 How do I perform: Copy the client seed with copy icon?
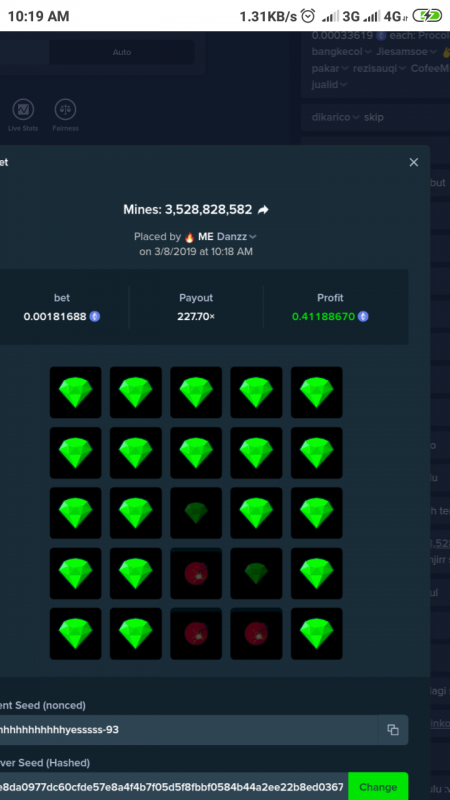393,730
